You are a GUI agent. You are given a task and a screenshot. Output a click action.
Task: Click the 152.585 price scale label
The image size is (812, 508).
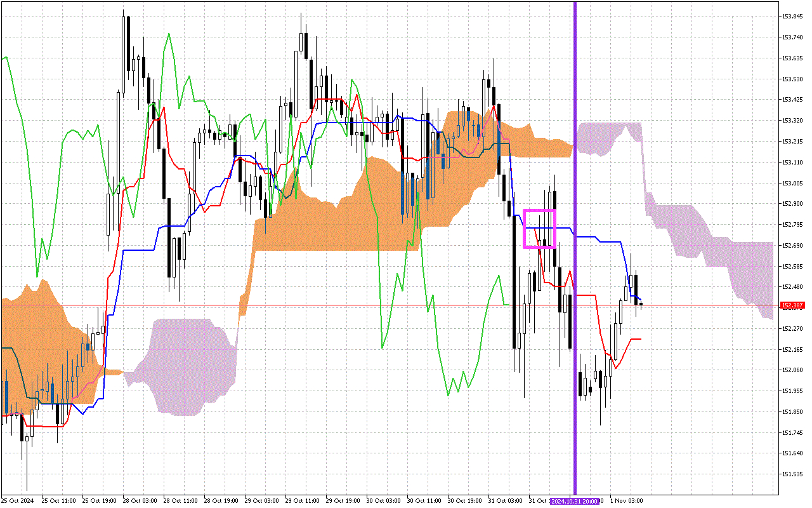[x=793, y=267]
